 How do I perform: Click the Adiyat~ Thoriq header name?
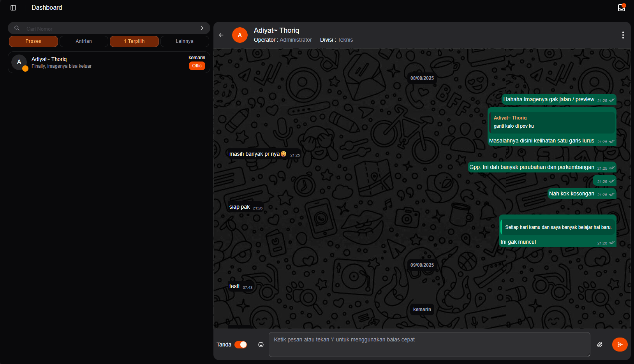pos(276,30)
